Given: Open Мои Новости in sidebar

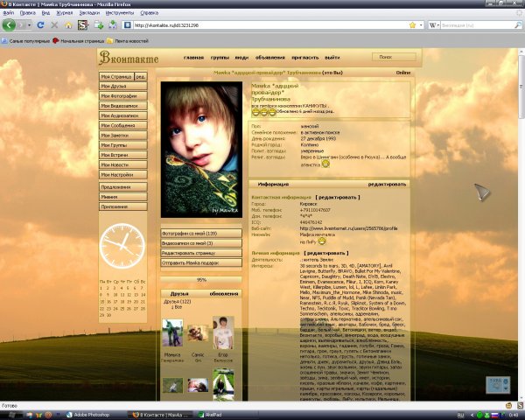Looking at the screenshot, I should click(x=122, y=164).
